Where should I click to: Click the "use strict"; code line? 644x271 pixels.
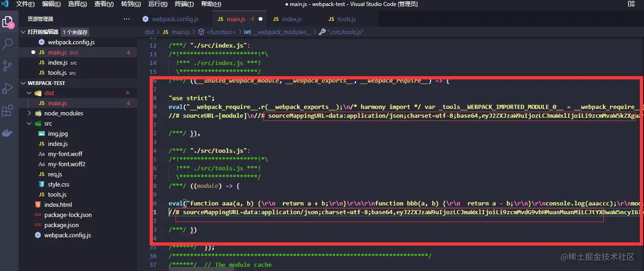[x=192, y=98]
